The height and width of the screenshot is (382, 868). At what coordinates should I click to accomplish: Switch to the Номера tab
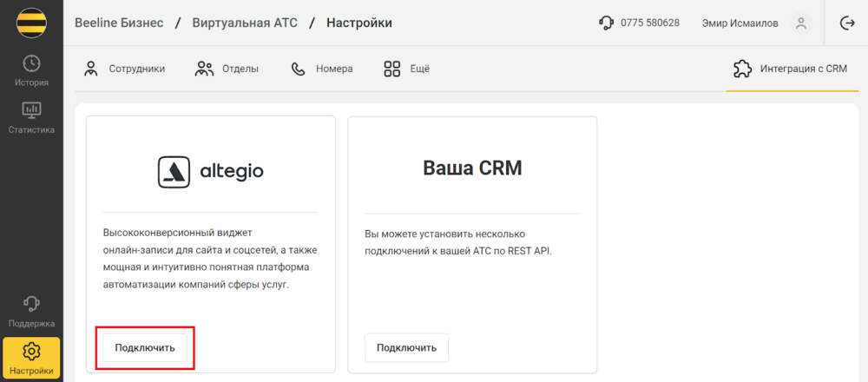click(x=322, y=69)
